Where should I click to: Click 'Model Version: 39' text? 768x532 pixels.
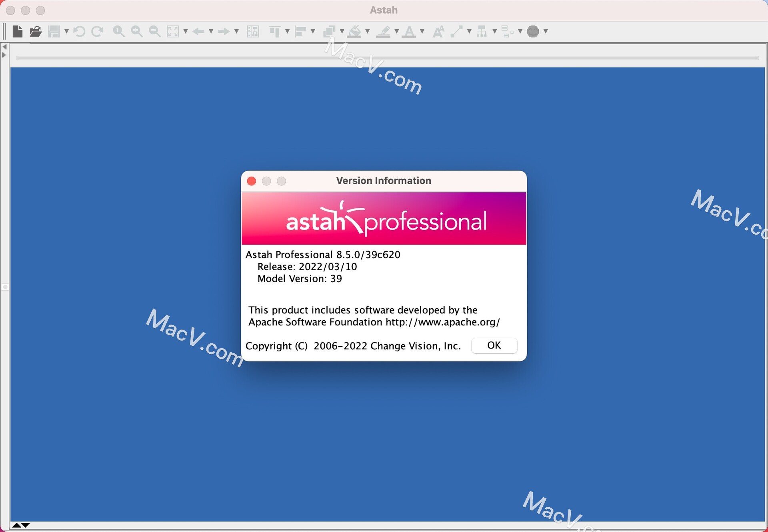[300, 279]
